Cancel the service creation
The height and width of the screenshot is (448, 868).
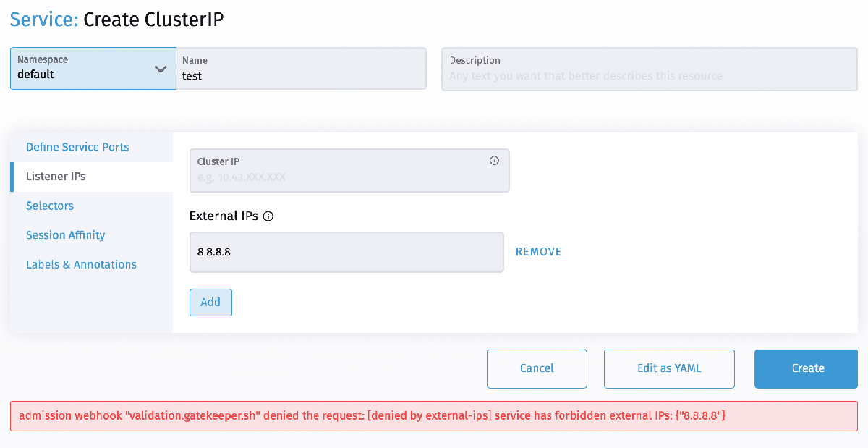pyautogui.click(x=537, y=368)
